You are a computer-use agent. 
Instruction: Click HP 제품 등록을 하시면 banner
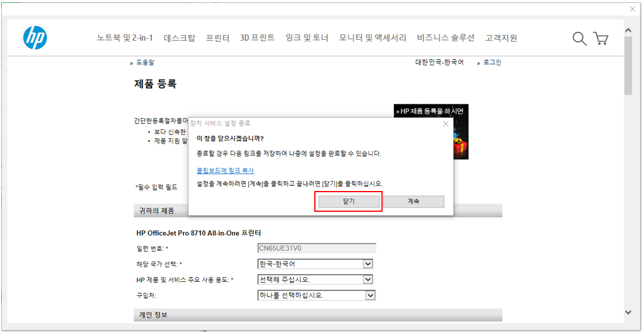click(x=431, y=132)
